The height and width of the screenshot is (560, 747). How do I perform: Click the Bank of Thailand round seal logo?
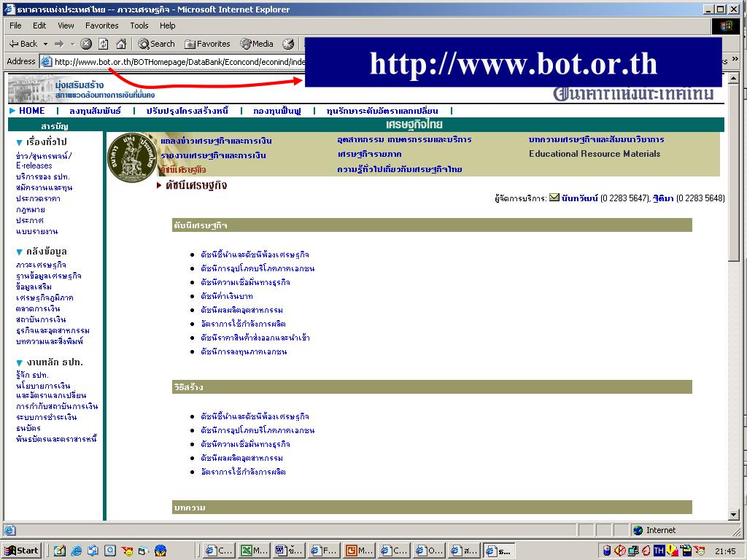point(132,157)
